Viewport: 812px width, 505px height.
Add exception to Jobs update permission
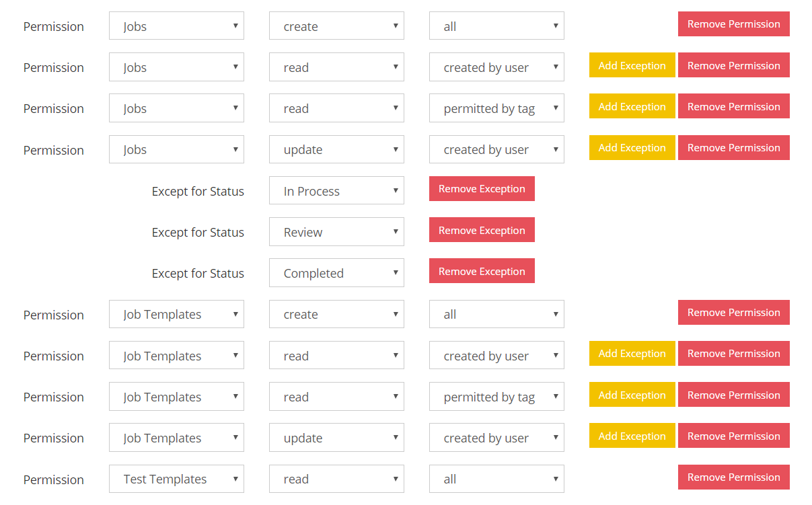(x=632, y=148)
